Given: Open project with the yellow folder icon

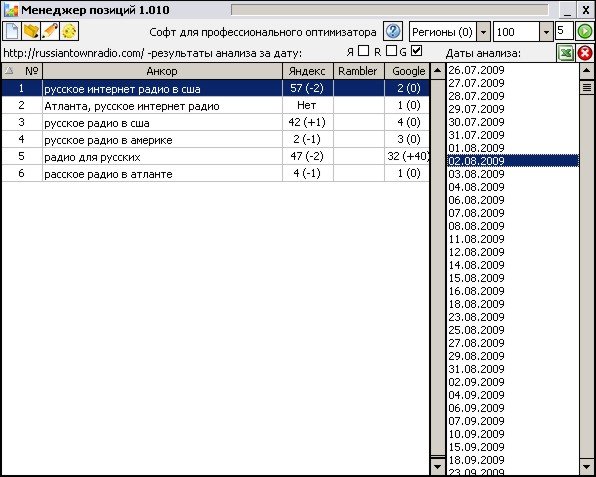Looking at the screenshot, I should tap(31, 31).
